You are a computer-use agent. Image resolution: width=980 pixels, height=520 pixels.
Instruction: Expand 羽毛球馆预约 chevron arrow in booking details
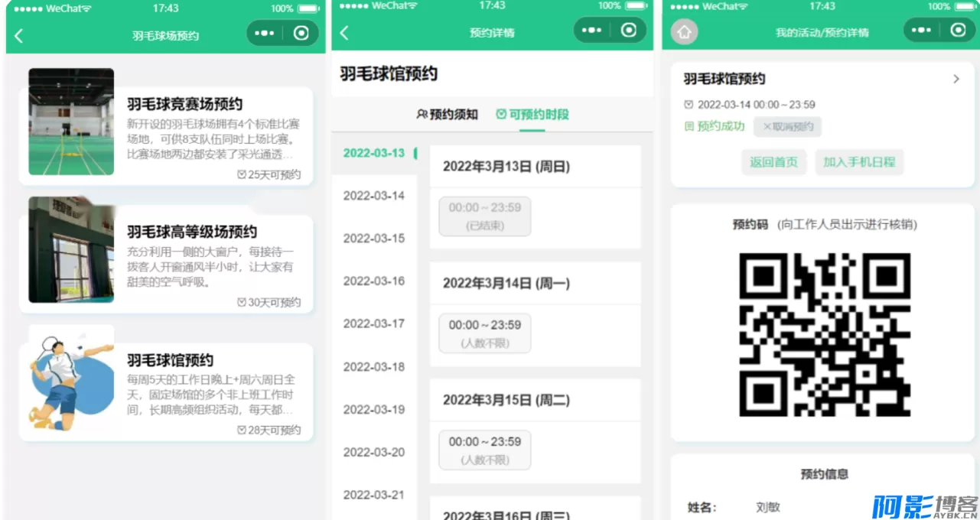(x=956, y=79)
